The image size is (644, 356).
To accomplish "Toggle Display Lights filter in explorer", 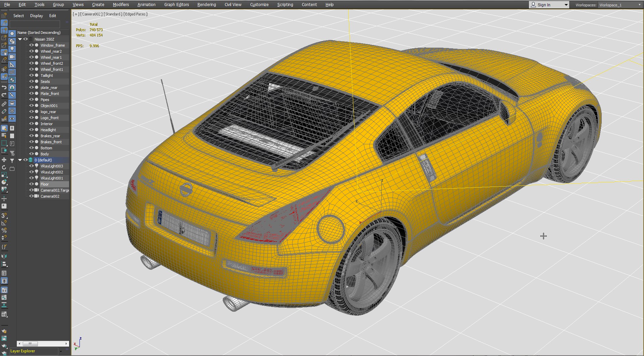I will click(x=12, y=49).
